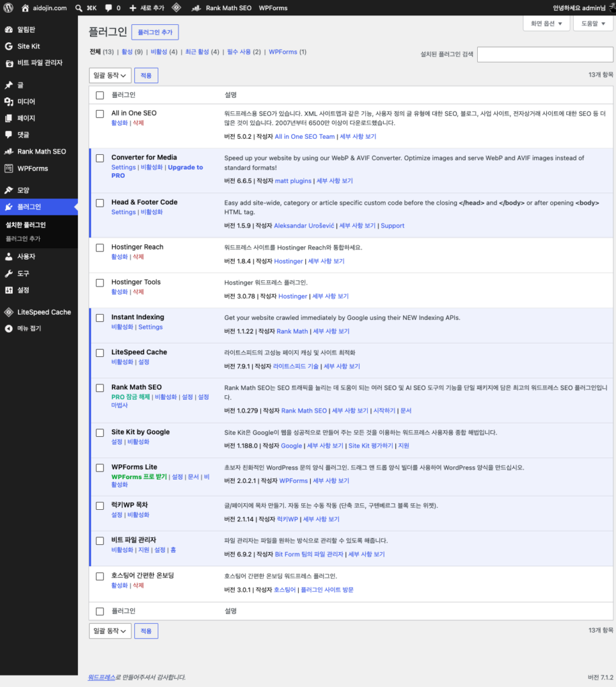This screenshot has width=616, height=687.
Task: Show the 최근 활성 (4) plugins
Action: click(202, 52)
